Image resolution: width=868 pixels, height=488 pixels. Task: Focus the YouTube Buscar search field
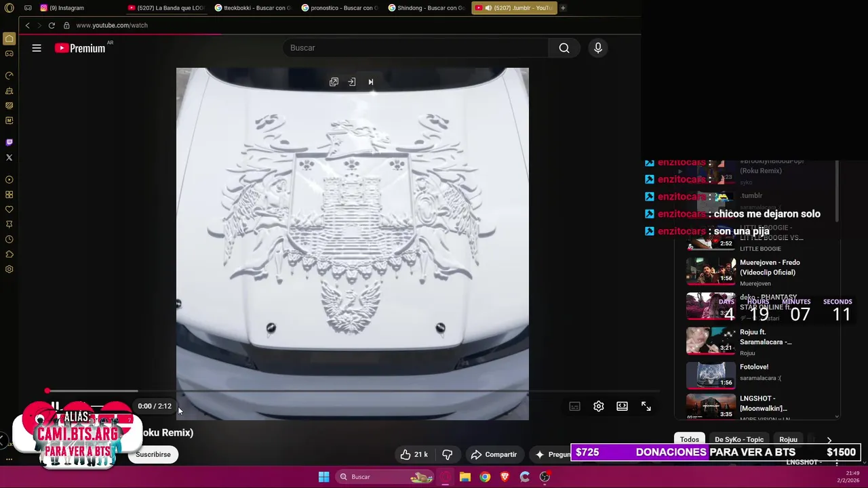[x=416, y=48]
